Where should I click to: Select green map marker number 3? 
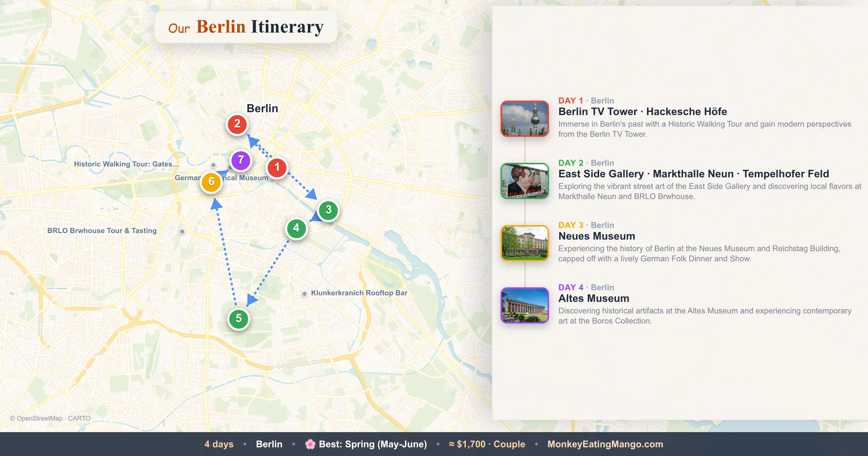point(328,210)
